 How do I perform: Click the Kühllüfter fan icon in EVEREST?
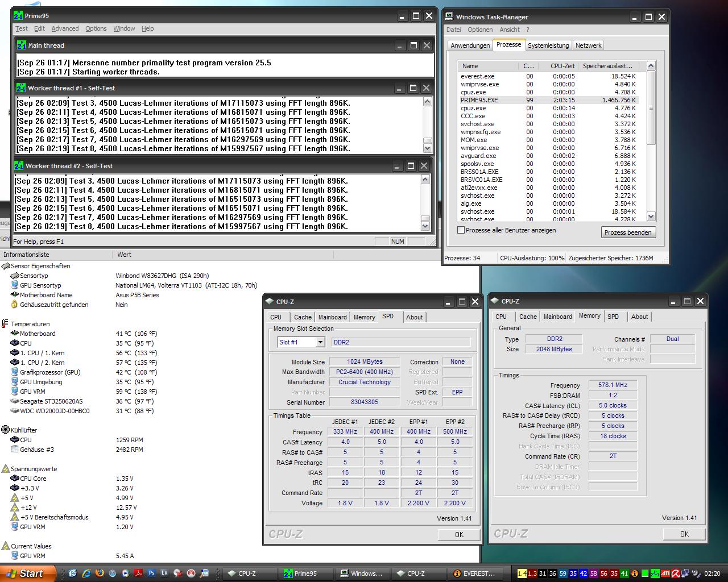[6, 430]
